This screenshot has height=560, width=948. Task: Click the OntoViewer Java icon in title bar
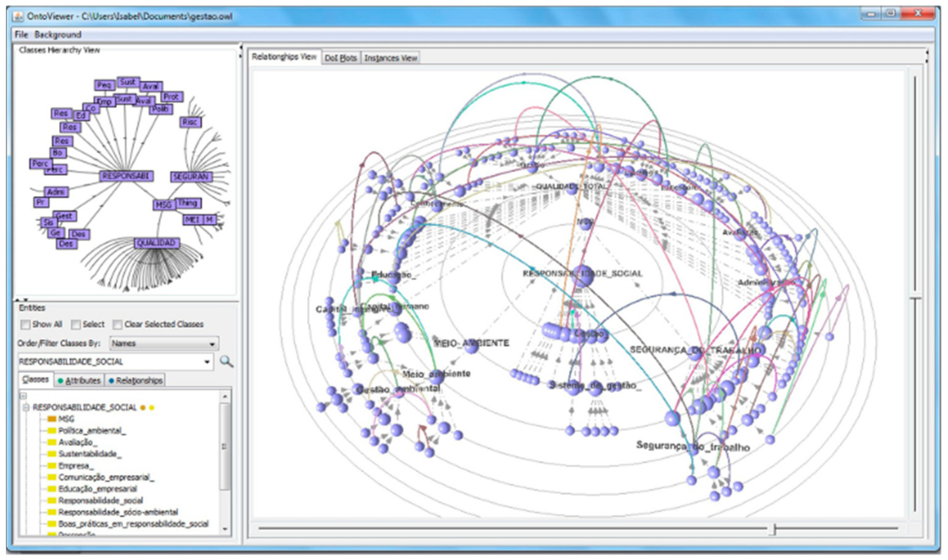(x=18, y=17)
